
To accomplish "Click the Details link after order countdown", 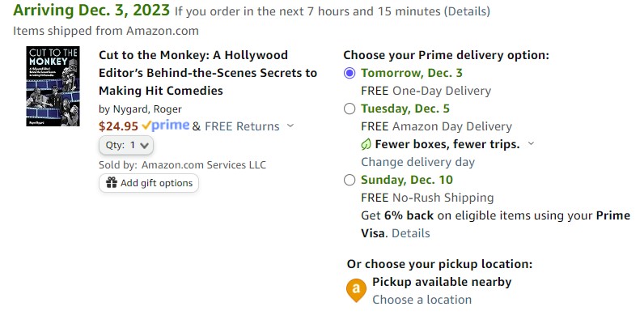I will click(467, 11).
